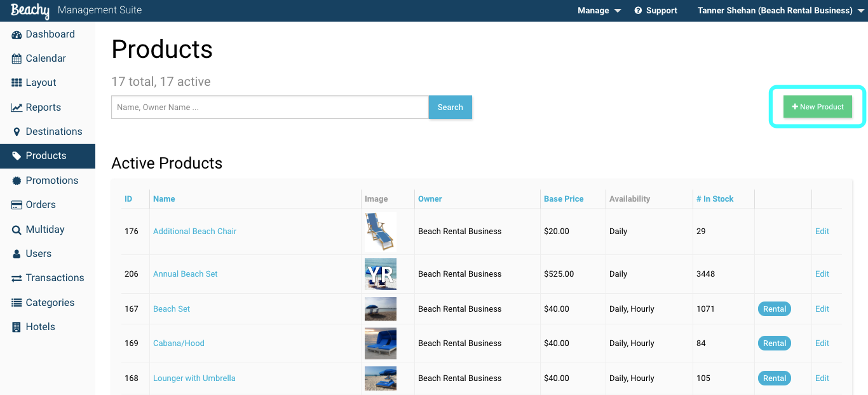The width and height of the screenshot is (868, 395).
Task: Click the Dashboard gauge icon
Action: [17, 34]
